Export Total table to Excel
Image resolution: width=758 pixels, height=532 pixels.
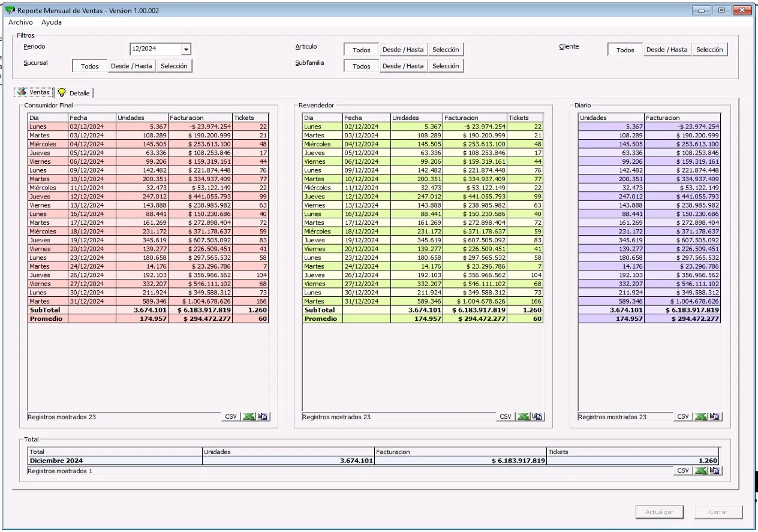click(x=700, y=471)
